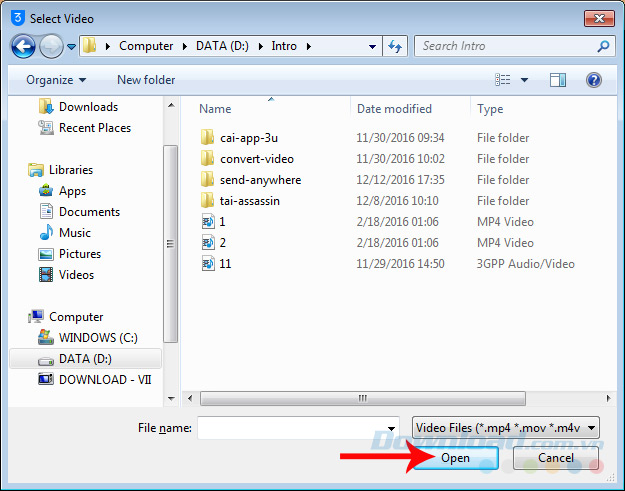Open the view options dropdown arrow
This screenshot has height=491, width=625.
click(x=525, y=80)
